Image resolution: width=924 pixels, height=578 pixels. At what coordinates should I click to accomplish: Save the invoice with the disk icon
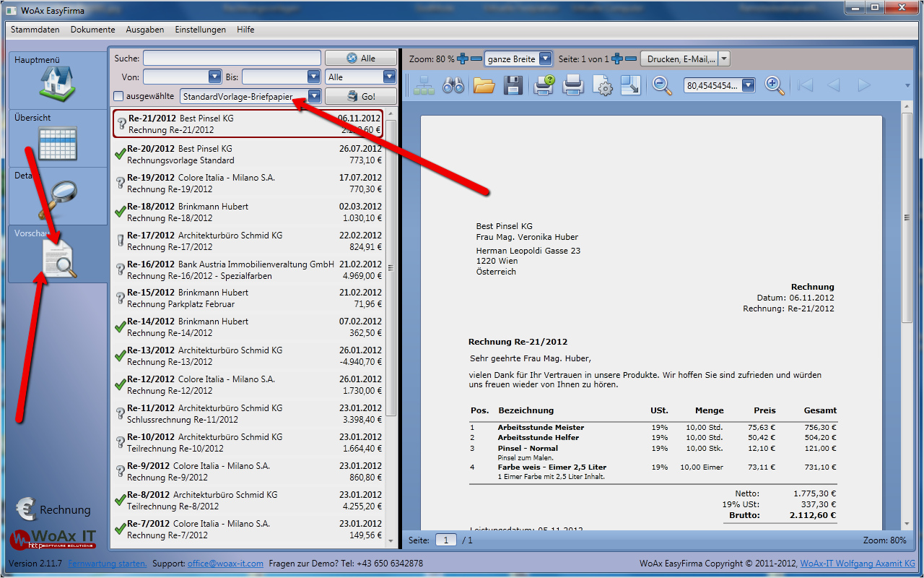(x=513, y=85)
